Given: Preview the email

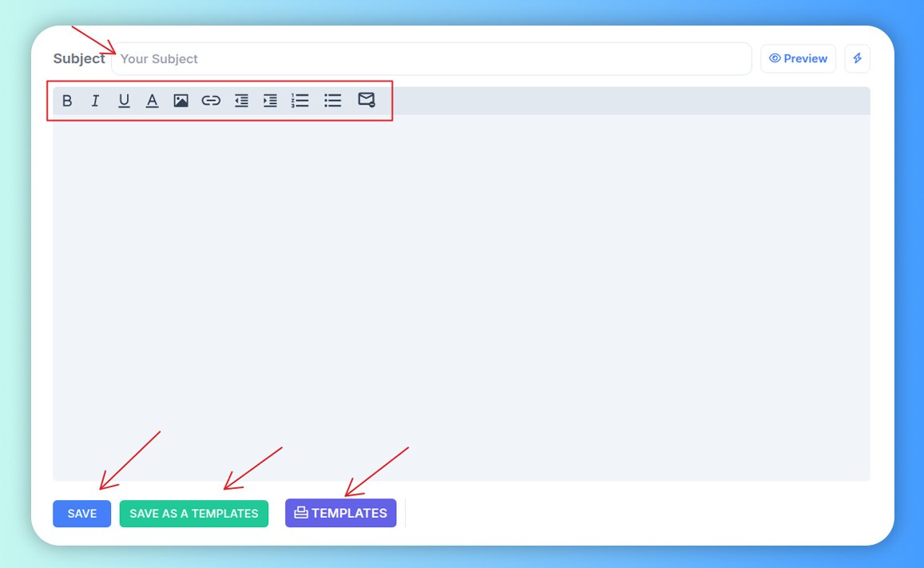Looking at the screenshot, I should point(798,58).
